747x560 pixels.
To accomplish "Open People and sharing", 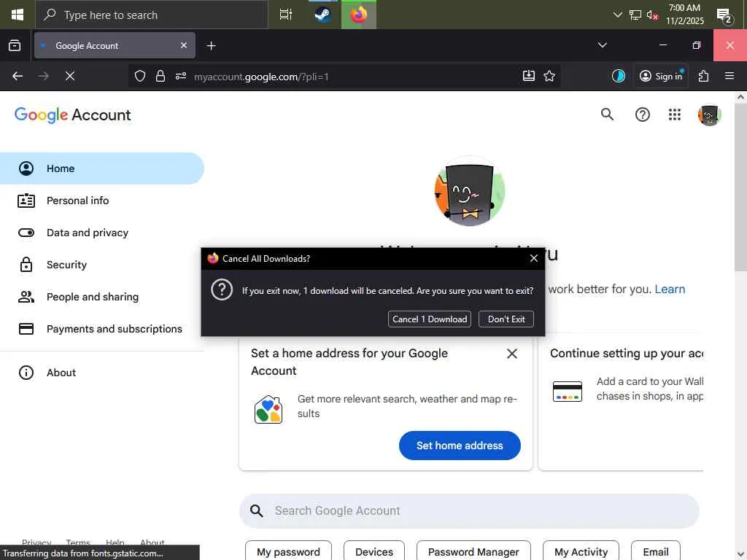I will (x=102, y=297).
